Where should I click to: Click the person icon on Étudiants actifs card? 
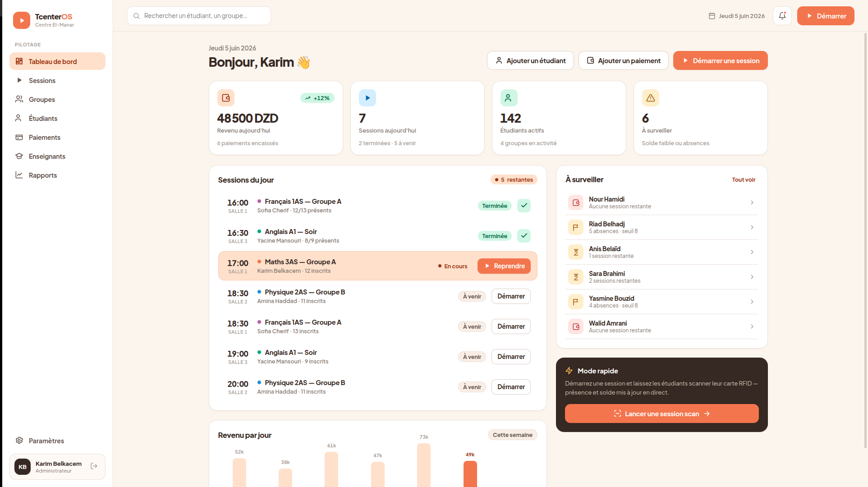pos(509,98)
